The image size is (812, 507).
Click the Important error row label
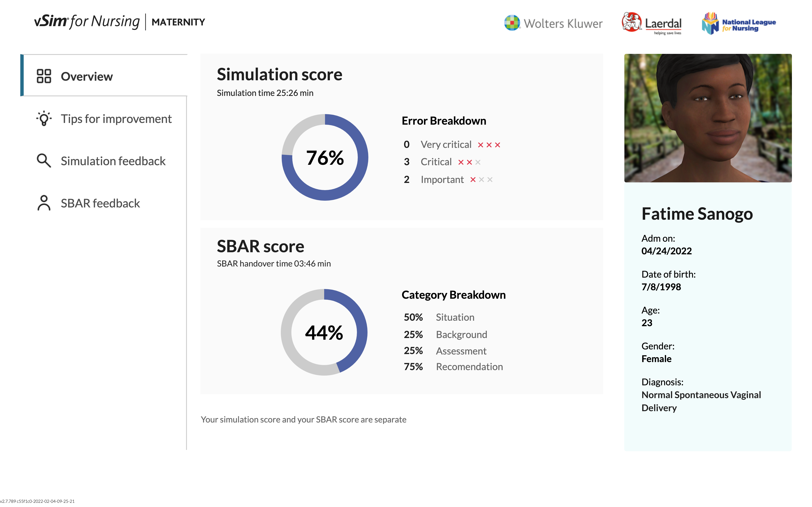coord(442,179)
